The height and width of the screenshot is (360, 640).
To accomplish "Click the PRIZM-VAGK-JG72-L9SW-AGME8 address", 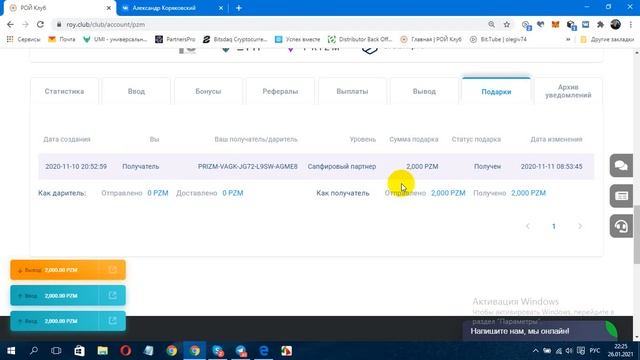I will (x=248, y=167).
